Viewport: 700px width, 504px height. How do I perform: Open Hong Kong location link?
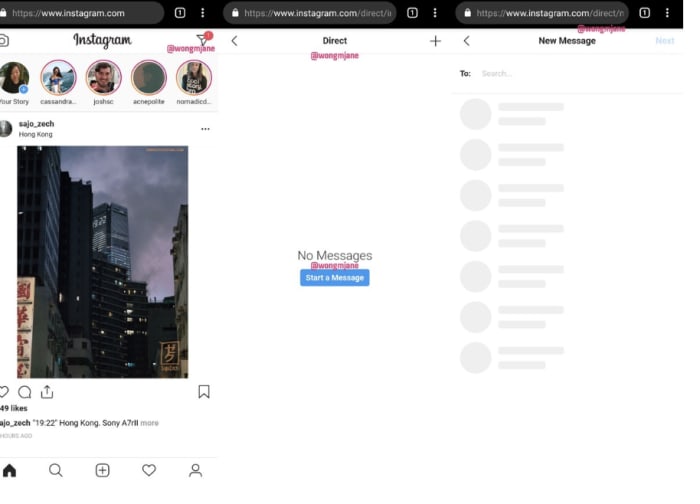pyautogui.click(x=35, y=134)
